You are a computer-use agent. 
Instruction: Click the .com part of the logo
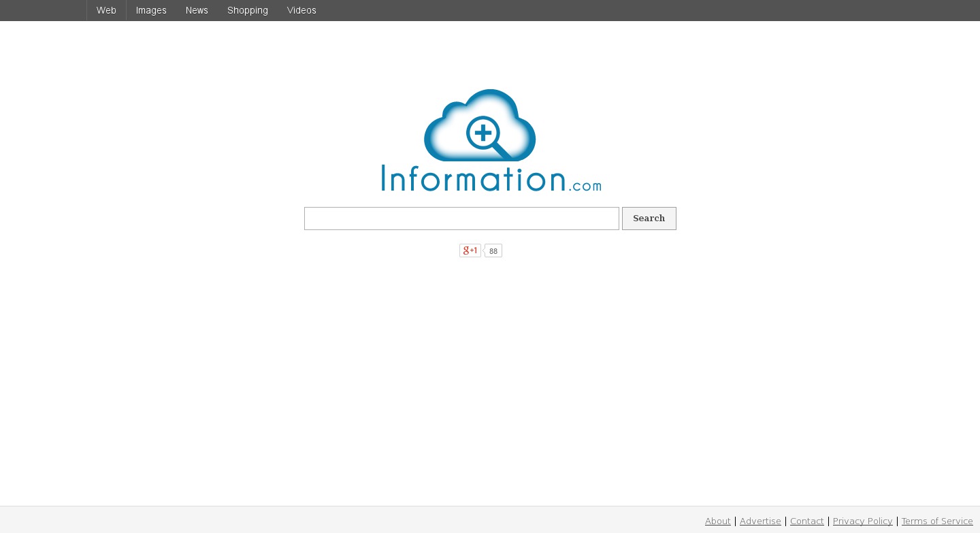[x=585, y=185]
